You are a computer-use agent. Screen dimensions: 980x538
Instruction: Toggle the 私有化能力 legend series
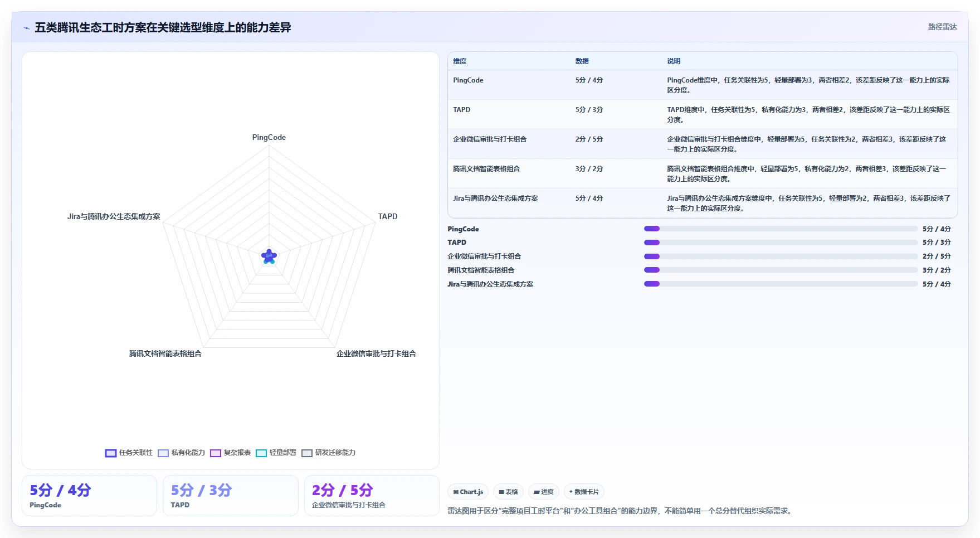click(182, 453)
